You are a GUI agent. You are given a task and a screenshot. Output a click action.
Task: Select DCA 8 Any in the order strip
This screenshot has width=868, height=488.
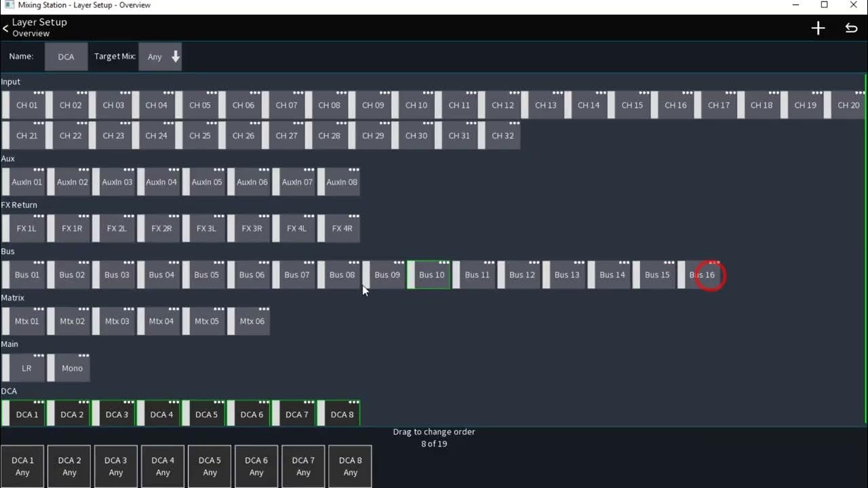tap(350, 466)
